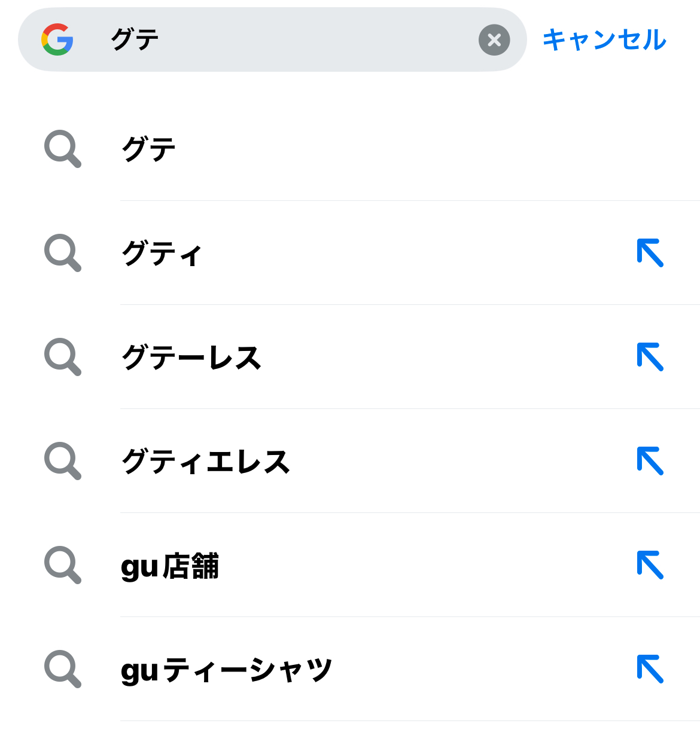Viewport: 700px width, 748px height.
Task: Tap the arrow icon next to gu店舗
Action: pyautogui.click(x=650, y=564)
